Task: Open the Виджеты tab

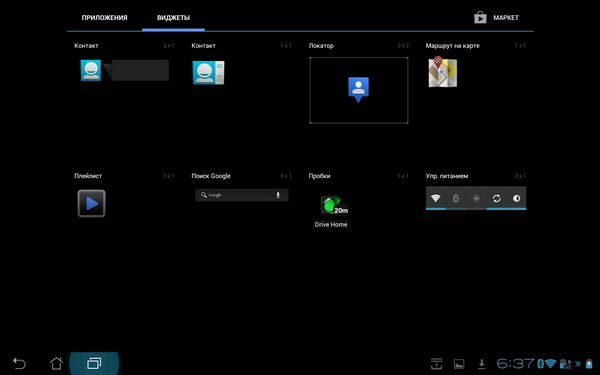Action: pos(173,18)
